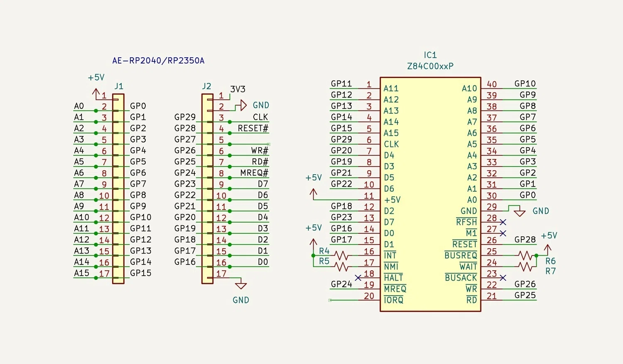Viewport: 623px width, 364px height.
Task: Select the GP11 net label at IC1 pin 1
Action: [341, 84]
